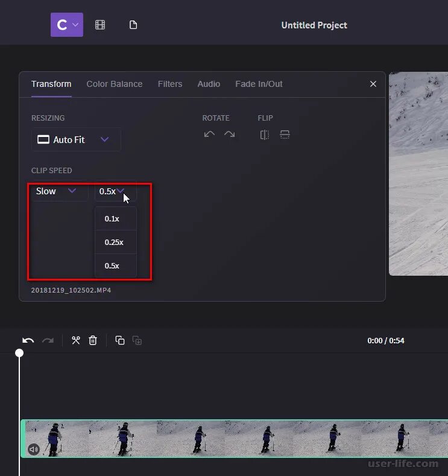Click the video preview area
This screenshot has width=448, height=476.
(x=418, y=174)
